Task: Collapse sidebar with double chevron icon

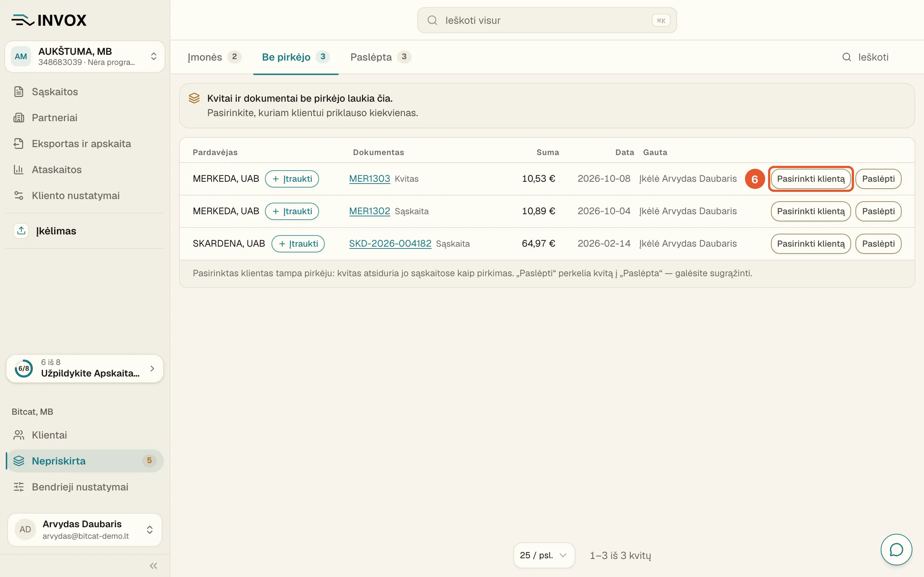Action: click(153, 565)
